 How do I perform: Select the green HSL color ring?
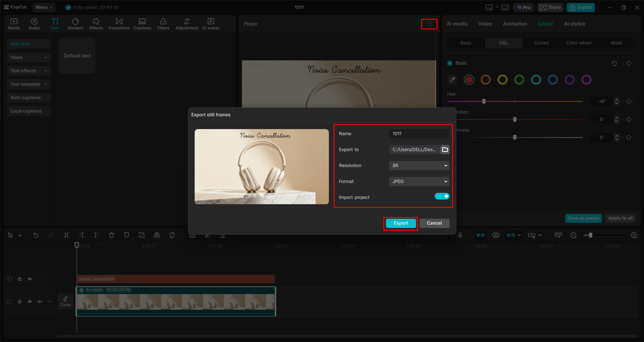coord(519,79)
